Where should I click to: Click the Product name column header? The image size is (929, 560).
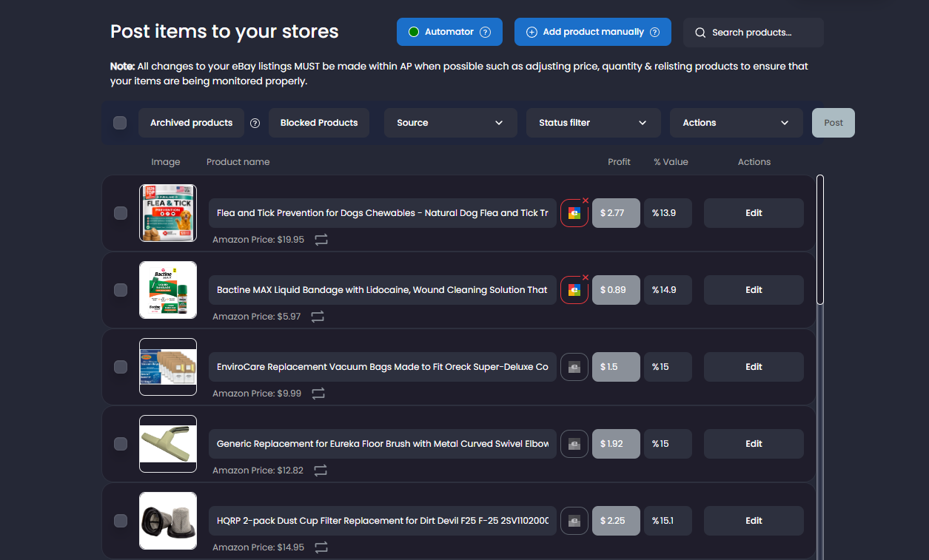point(238,162)
